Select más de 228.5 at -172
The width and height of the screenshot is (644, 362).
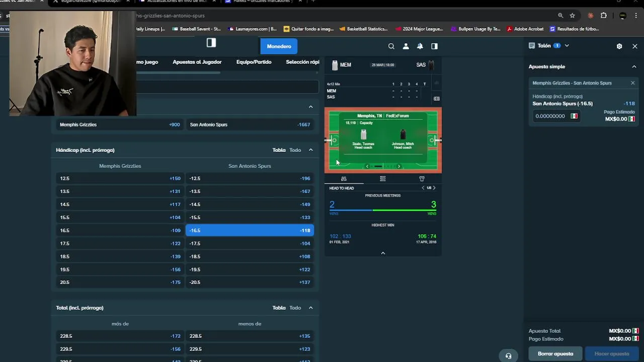coord(120,336)
